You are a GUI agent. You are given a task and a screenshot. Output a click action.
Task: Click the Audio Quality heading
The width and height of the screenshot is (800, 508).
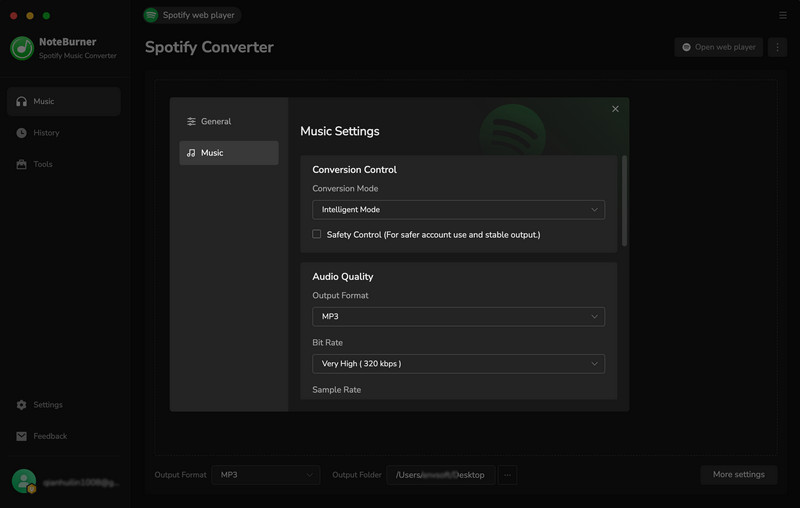(343, 276)
